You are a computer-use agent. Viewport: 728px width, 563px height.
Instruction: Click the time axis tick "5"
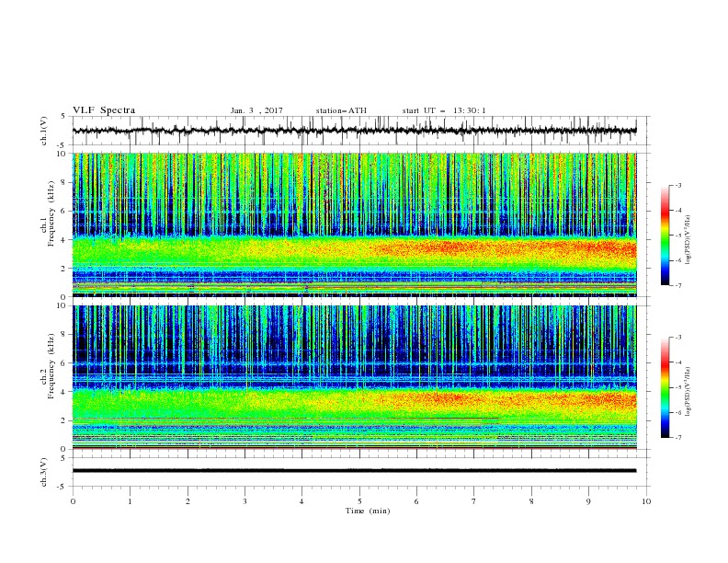pyautogui.click(x=359, y=501)
